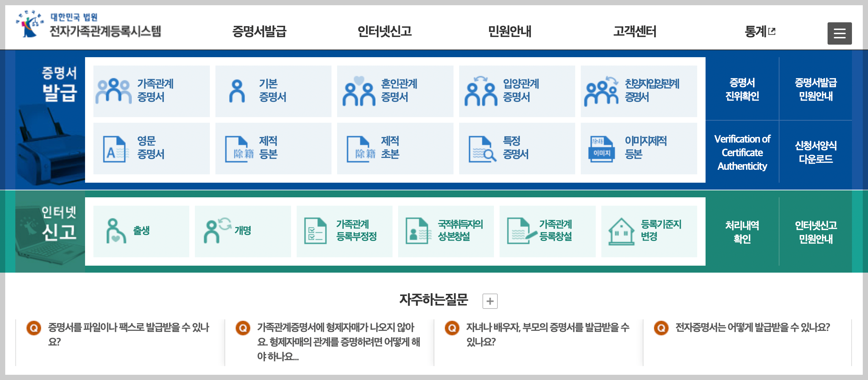The height and width of the screenshot is (380, 868).
Task: Open the 증명서발급 top menu
Action: [x=259, y=31]
